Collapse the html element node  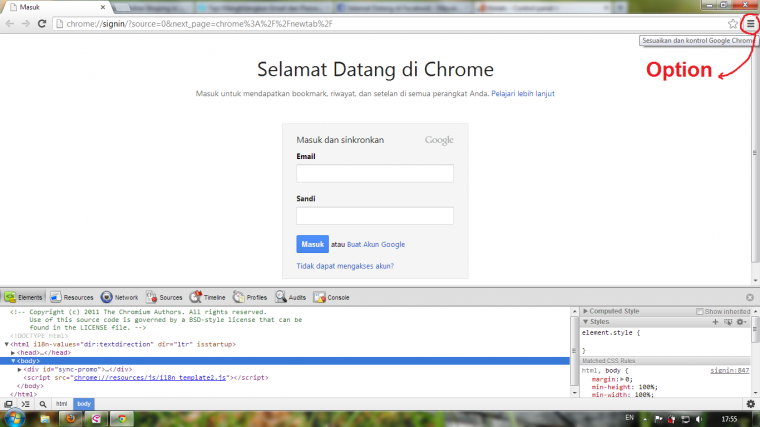pyautogui.click(x=7, y=344)
